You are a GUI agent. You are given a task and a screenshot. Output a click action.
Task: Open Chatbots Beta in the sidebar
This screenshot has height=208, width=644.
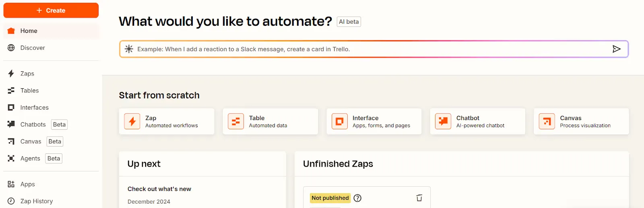[x=51, y=124]
